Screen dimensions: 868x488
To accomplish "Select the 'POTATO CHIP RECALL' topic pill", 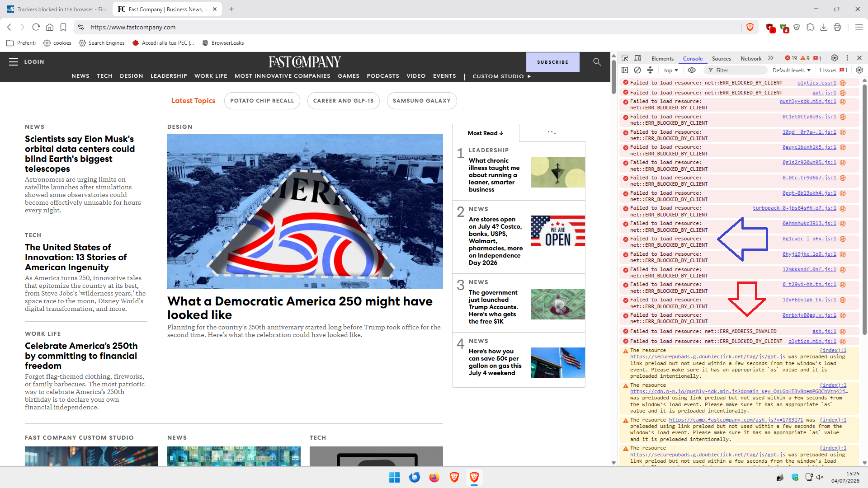I will (x=262, y=101).
